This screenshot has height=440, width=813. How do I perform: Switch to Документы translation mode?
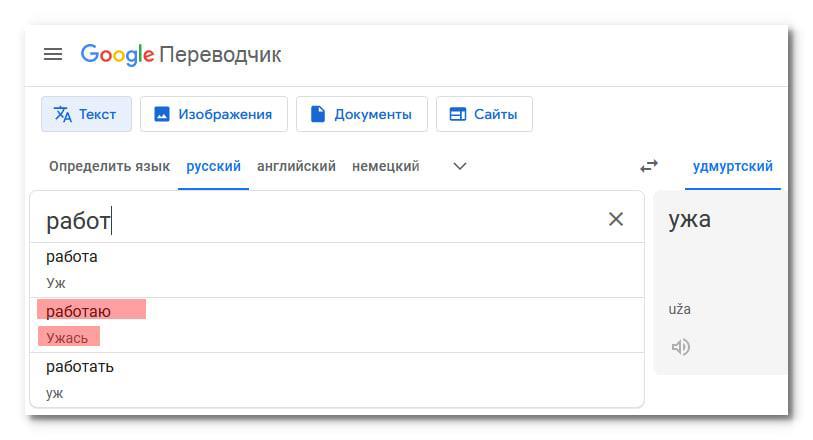click(x=362, y=114)
